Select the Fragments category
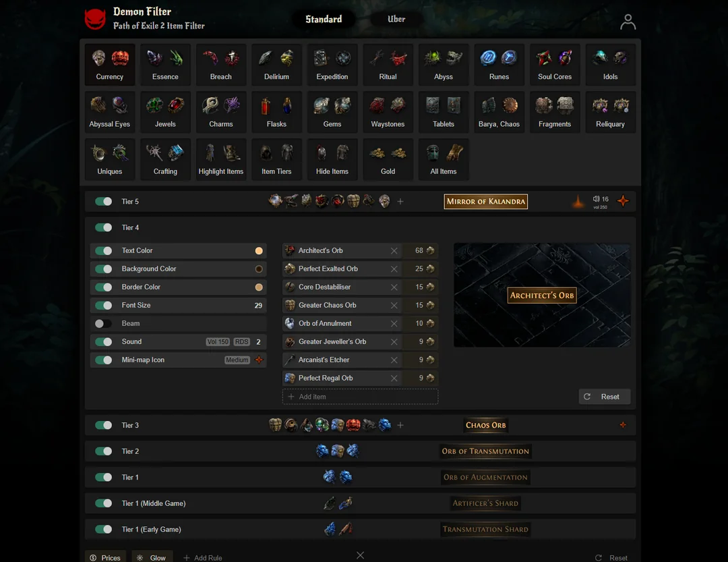The image size is (728, 562). 555,112
